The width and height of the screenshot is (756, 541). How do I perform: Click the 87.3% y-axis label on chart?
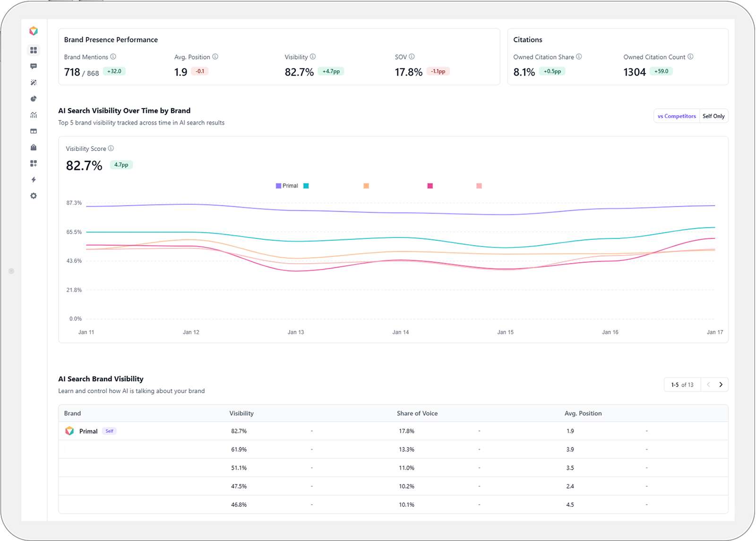click(74, 203)
